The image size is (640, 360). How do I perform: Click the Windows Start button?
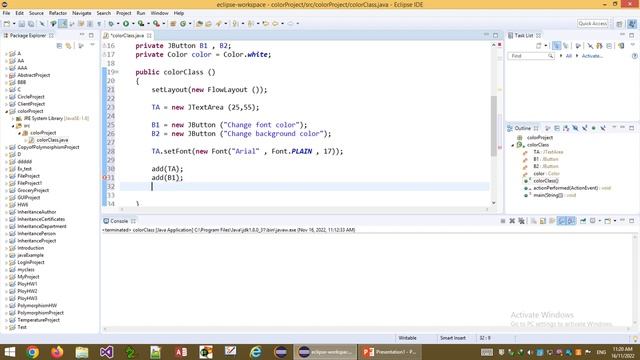9,352
